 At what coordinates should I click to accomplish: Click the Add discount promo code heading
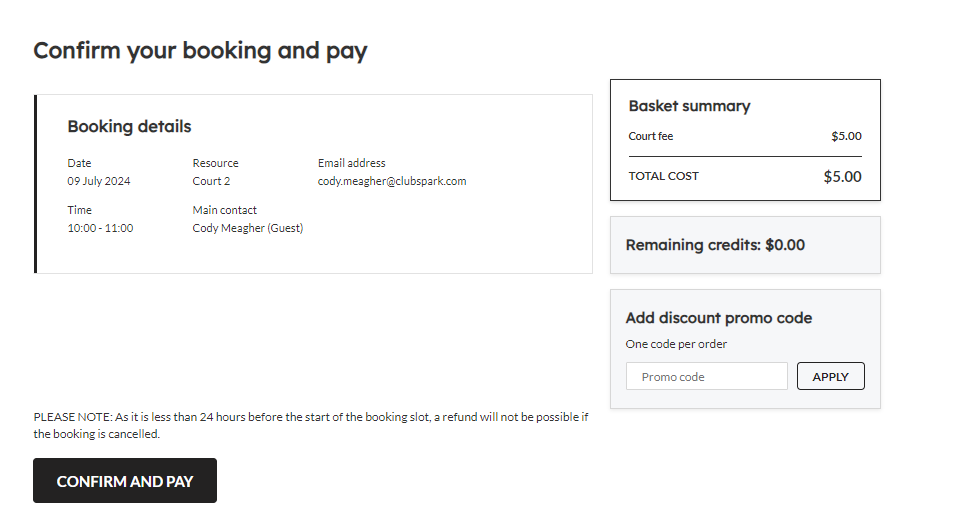(x=718, y=318)
